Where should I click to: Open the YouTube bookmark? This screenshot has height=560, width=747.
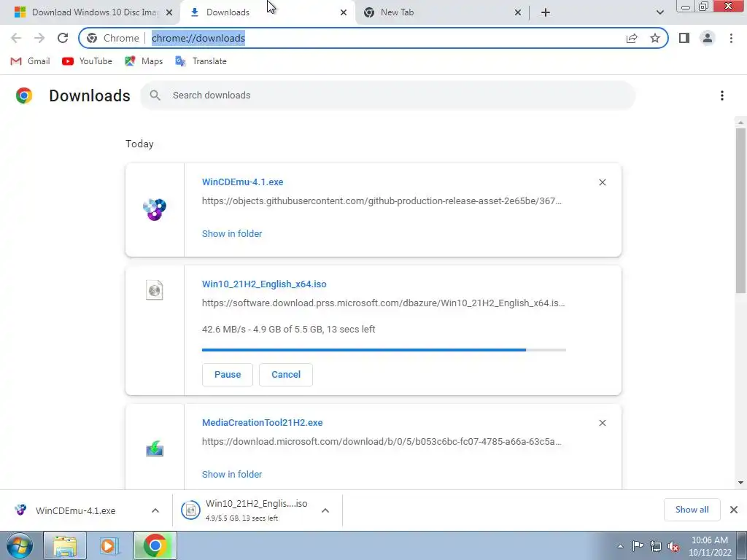88,61
